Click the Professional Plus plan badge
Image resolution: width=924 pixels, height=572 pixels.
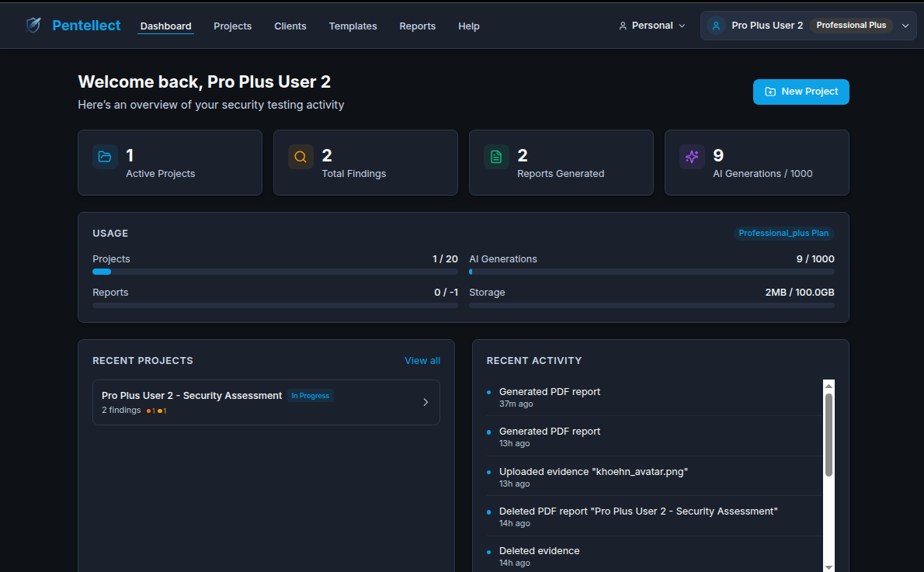click(x=851, y=26)
